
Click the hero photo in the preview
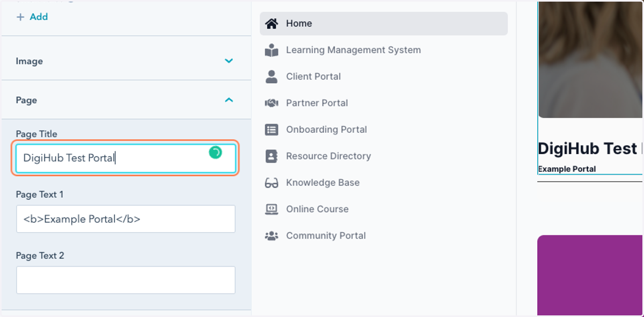pyautogui.click(x=590, y=59)
